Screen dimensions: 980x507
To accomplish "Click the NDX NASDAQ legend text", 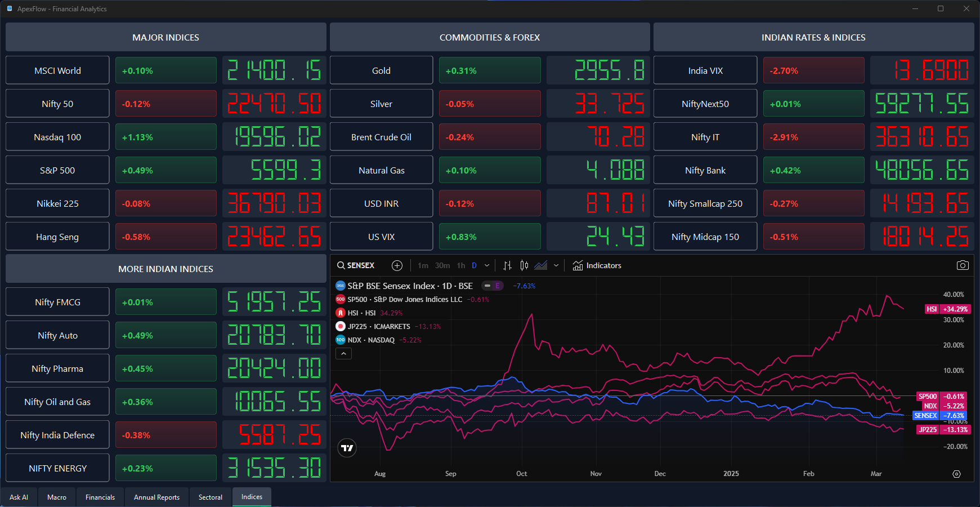I will pyautogui.click(x=371, y=340).
